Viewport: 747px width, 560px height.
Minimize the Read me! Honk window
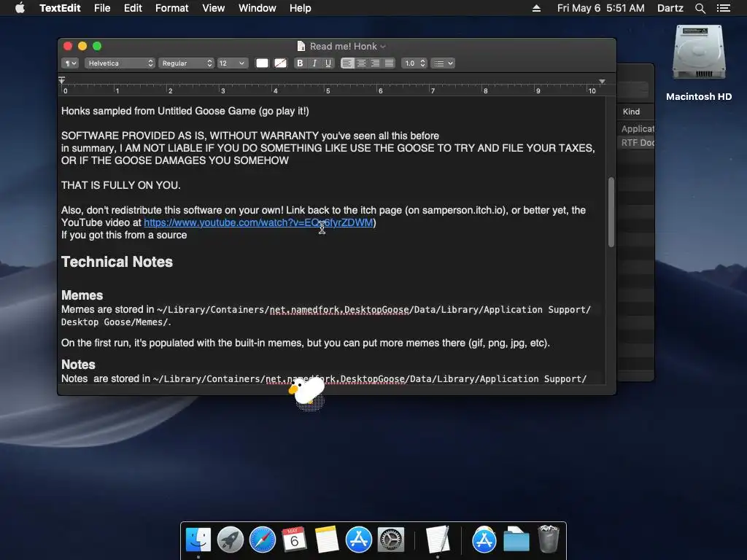tap(82, 46)
